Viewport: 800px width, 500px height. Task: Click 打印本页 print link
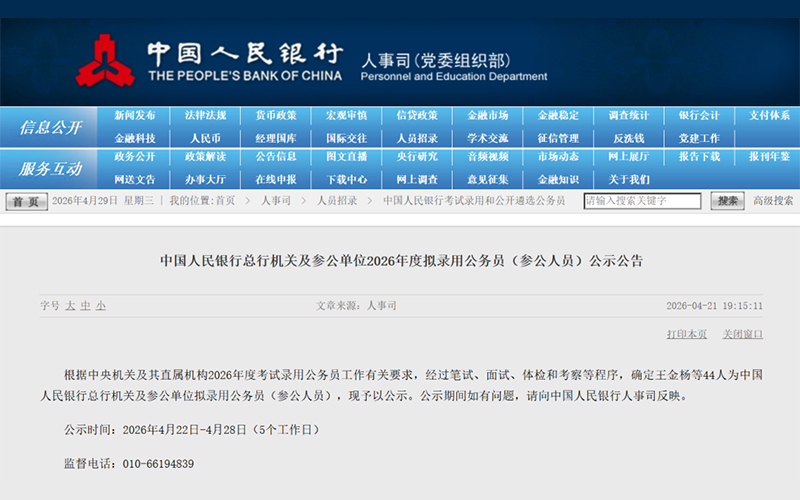[687, 334]
